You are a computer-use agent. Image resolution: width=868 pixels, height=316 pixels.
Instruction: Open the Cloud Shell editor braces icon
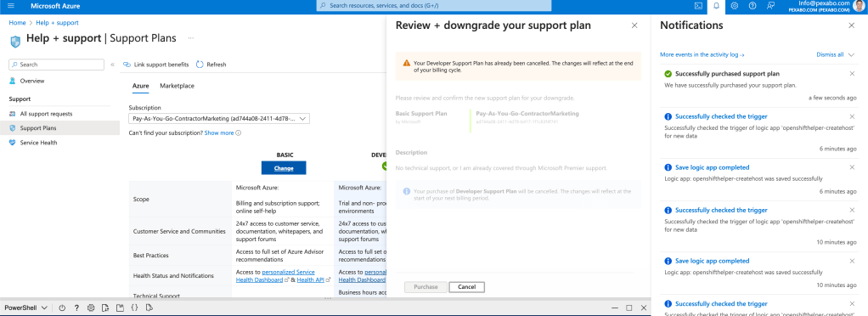point(134,308)
